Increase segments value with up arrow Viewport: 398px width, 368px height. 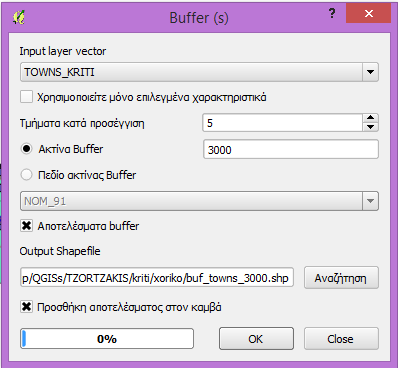[370, 118]
